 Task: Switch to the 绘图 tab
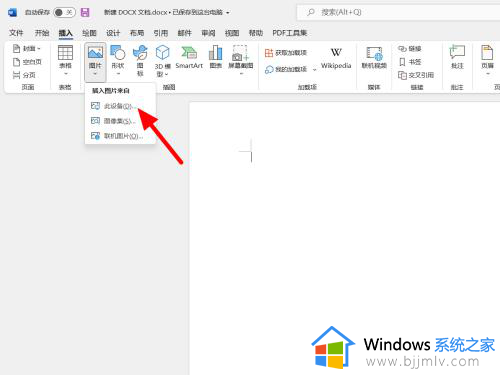[x=89, y=33]
